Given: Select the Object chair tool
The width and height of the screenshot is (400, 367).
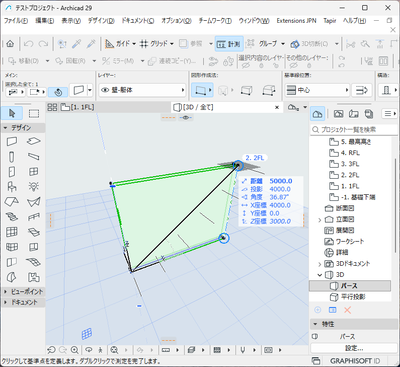Looking at the screenshot, I should coord(12,187).
